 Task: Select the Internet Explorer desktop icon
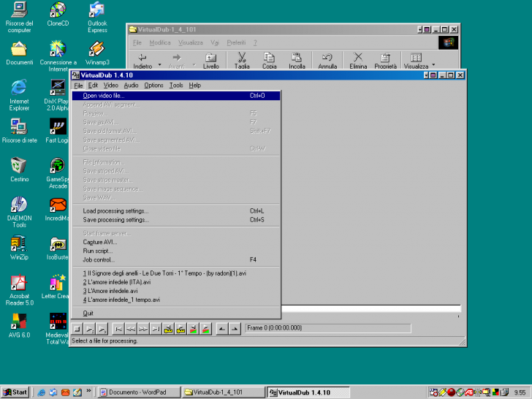coord(19,95)
